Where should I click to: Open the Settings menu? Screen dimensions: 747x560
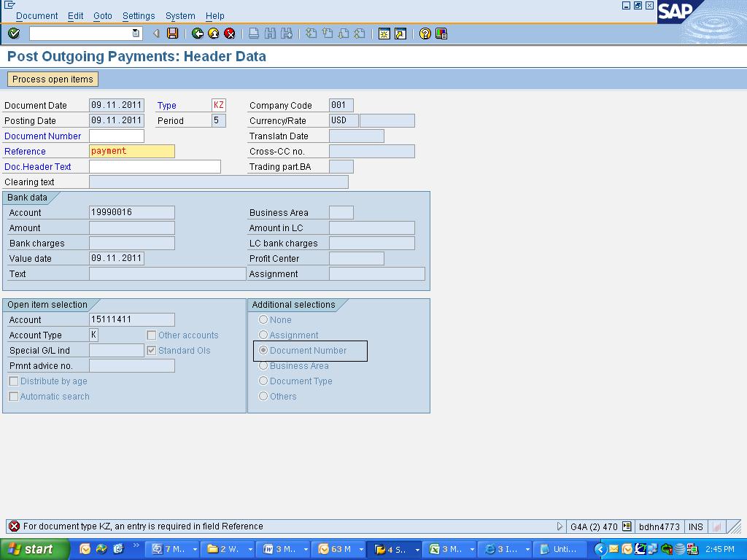138,15
